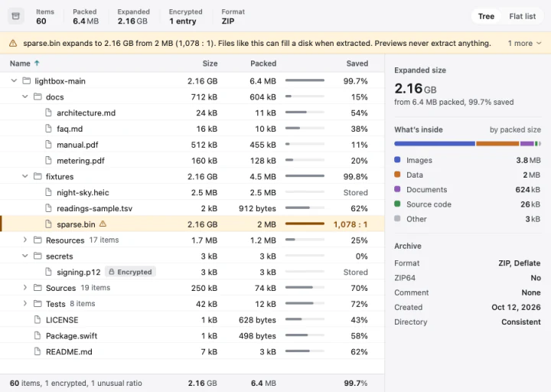Click the Images blue color swatch
The height and width of the screenshot is (392, 551).
(x=397, y=159)
